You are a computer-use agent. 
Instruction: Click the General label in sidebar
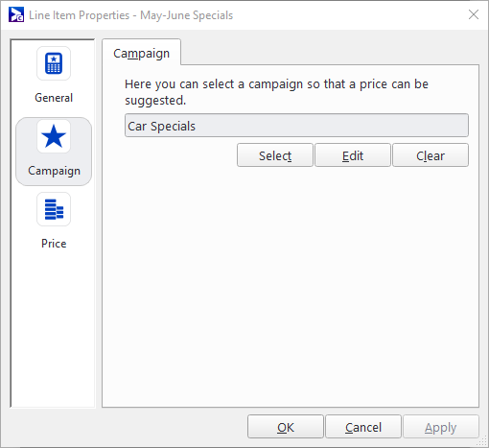(54, 98)
